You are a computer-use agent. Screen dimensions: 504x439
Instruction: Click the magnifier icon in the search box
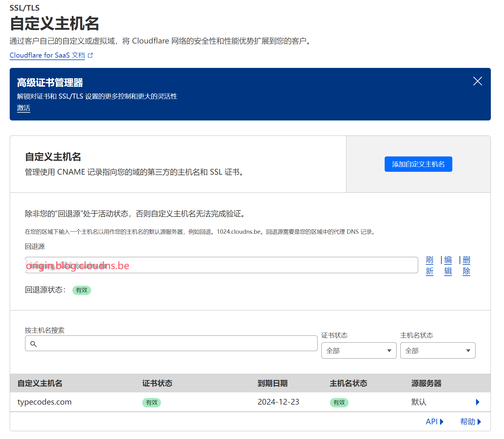[34, 344]
